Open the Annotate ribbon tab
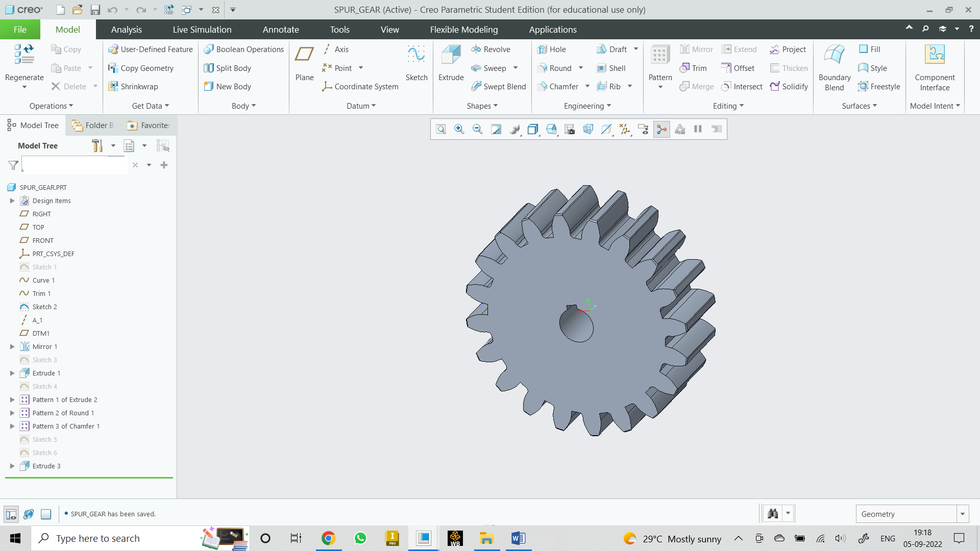Image resolution: width=980 pixels, height=551 pixels. [x=281, y=30]
